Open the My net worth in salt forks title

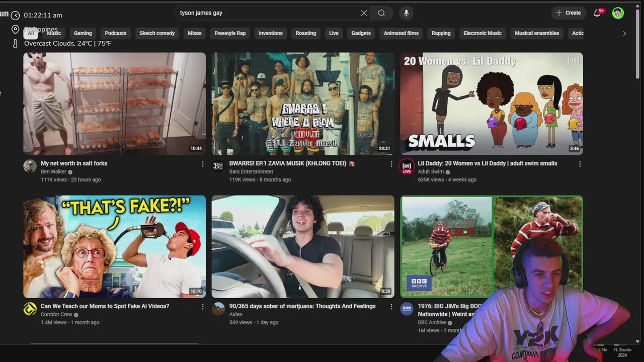coord(74,163)
